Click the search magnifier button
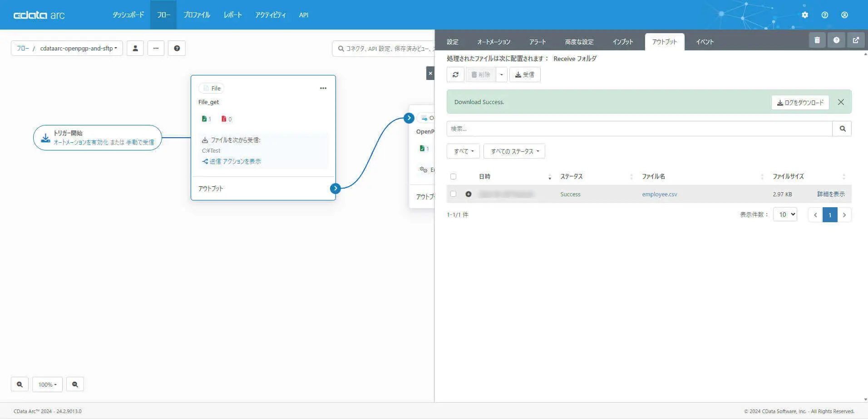This screenshot has height=419, width=868. 842,129
